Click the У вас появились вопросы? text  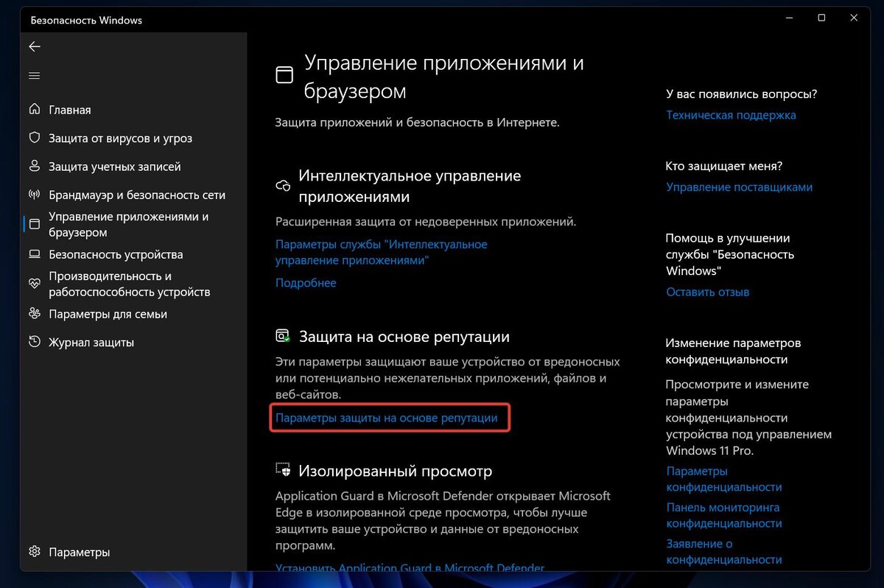tap(741, 94)
